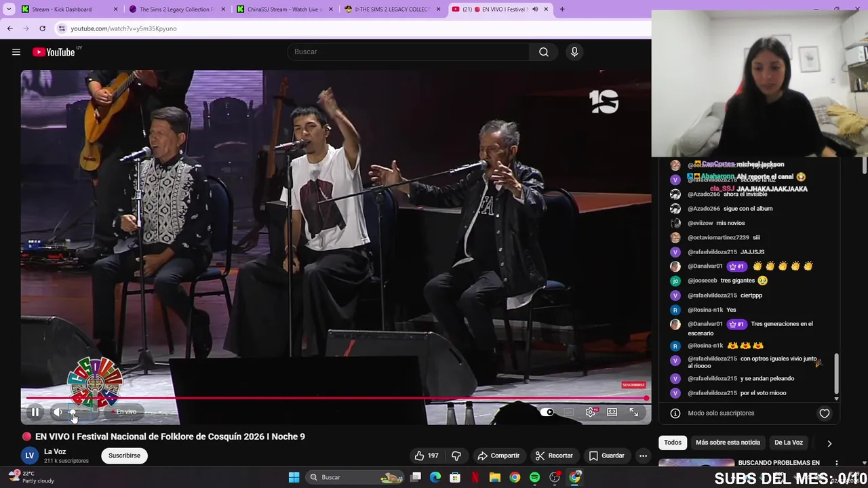868x488 pixels.
Task: Open La Voz channel avatar
Action: pyautogui.click(x=30, y=455)
